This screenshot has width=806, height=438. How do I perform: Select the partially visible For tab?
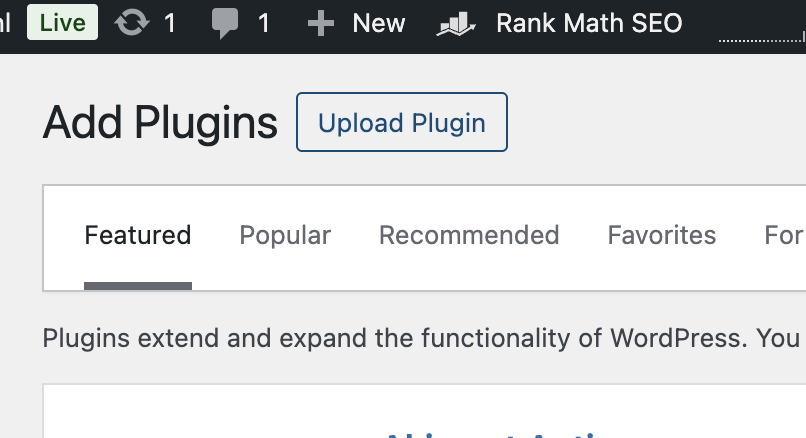point(784,235)
